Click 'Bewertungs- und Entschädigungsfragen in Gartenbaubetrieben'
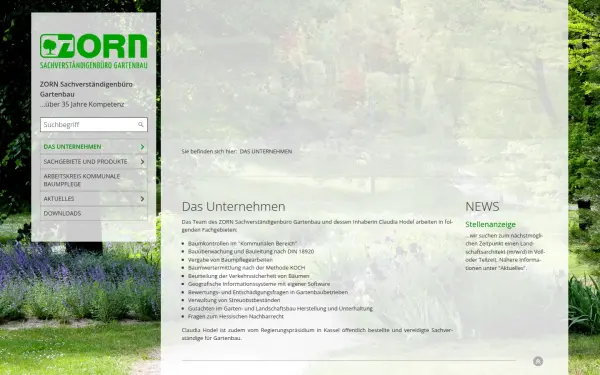Image resolution: width=600 pixels, height=375 pixels. click(268, 292)
